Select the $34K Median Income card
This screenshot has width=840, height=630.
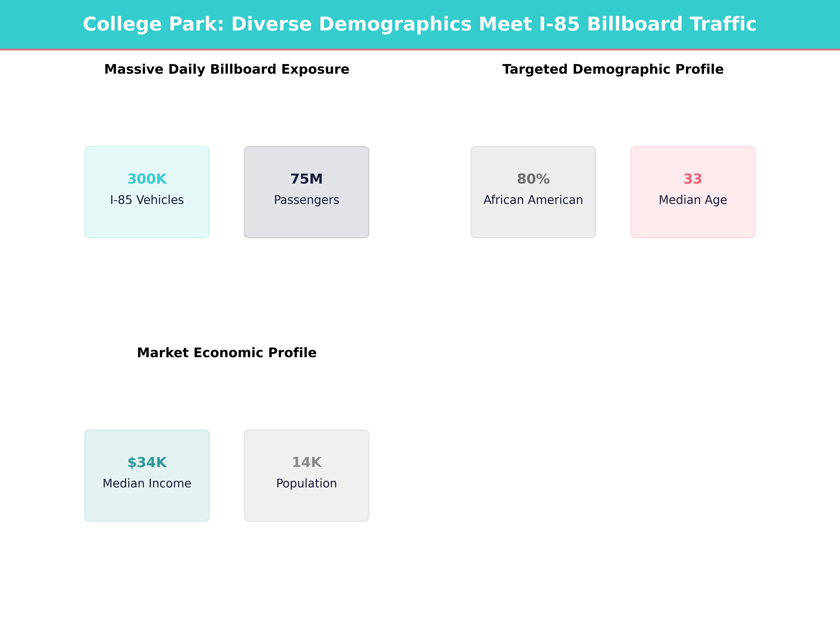(147, 475)
